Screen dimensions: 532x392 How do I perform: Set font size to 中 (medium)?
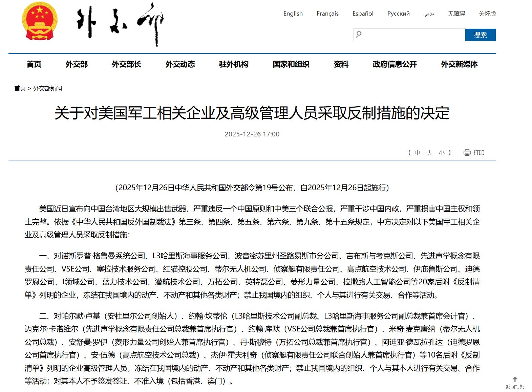(x=417, y=153)
